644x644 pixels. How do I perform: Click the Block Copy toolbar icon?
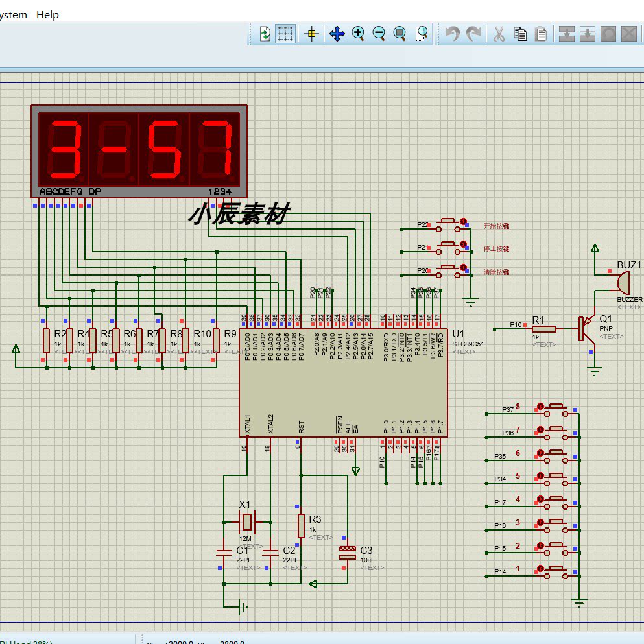click(566, 34)
